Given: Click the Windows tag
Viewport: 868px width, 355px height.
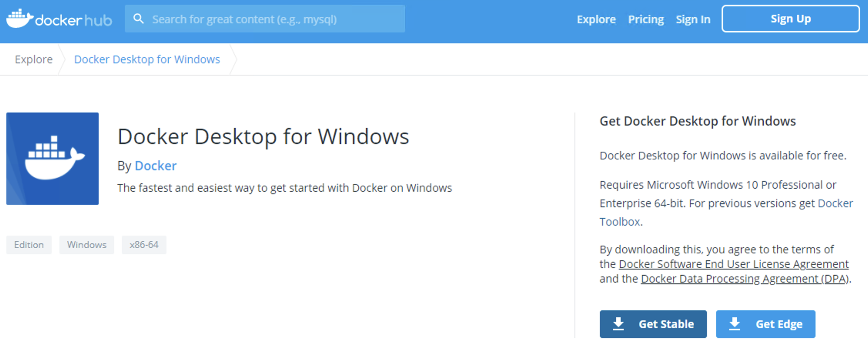Looking at the screenshot, I should tap(87, 245).
